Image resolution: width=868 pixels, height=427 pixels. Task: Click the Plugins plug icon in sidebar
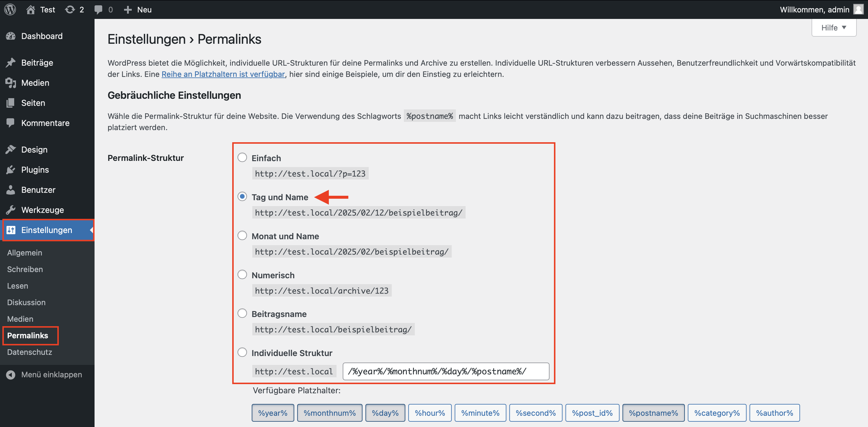pyautogui.click(x=11, y=170)
